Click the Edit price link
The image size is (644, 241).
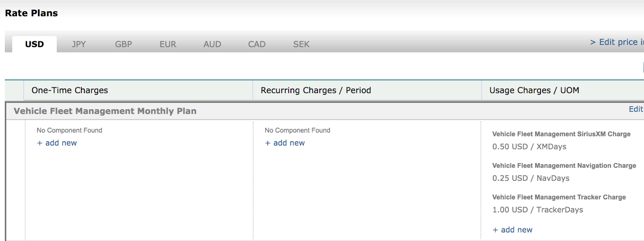(x=617, y=42)
